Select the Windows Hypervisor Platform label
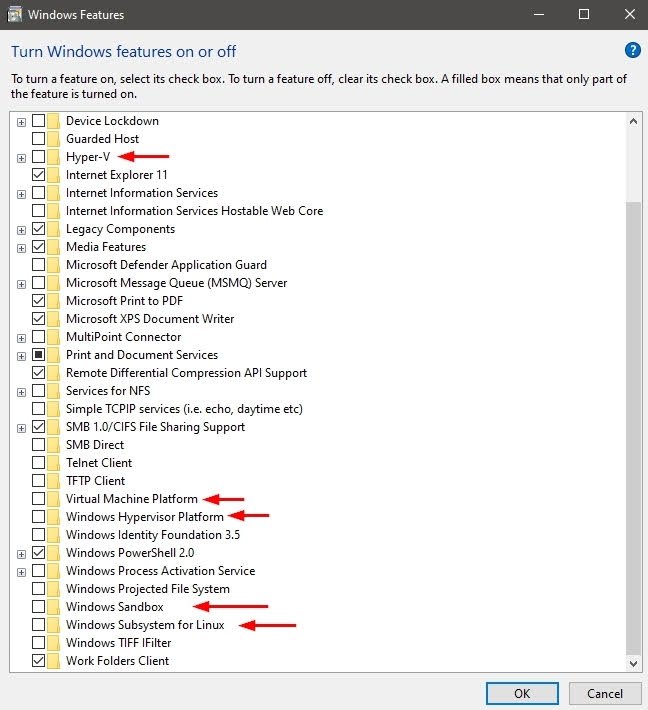 tap(145, 517)
